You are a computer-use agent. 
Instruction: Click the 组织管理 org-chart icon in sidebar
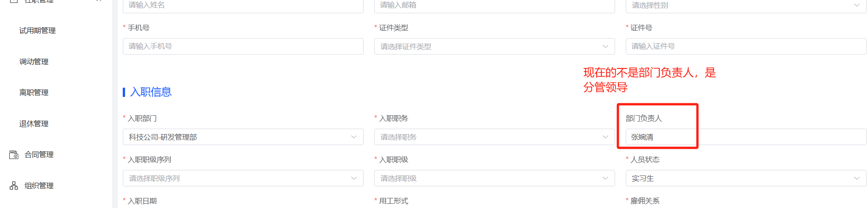[x=14, y=186]
